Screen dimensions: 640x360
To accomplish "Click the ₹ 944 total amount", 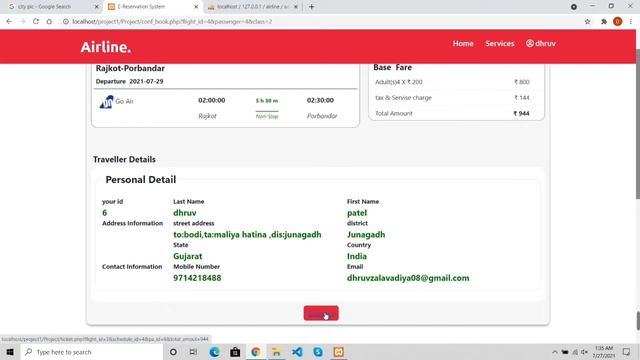I will click(x=521, y=113).
